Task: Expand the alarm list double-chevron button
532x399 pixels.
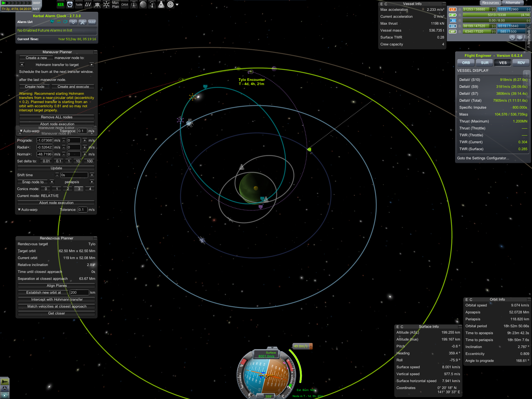Action: coord(73,22)
